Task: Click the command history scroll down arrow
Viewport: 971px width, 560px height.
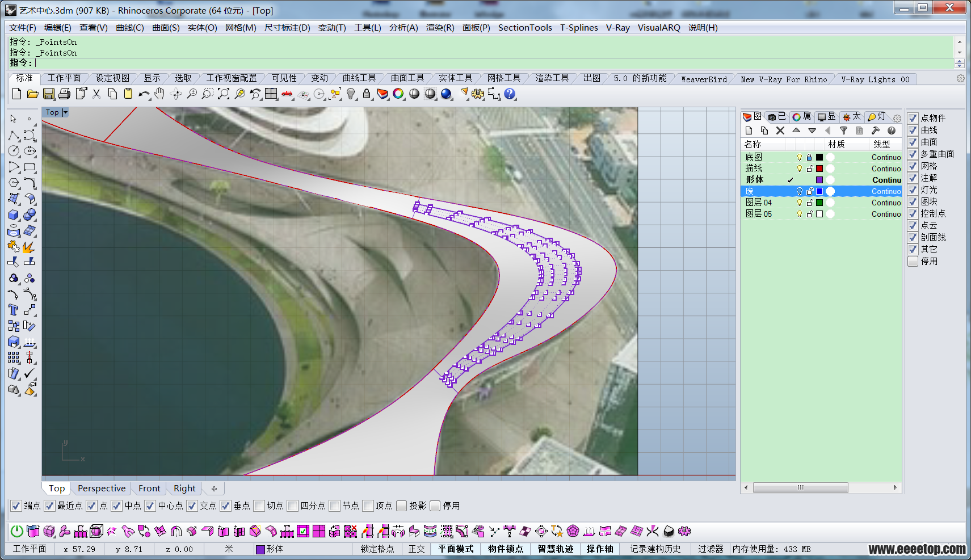Action: click(960, 53)
